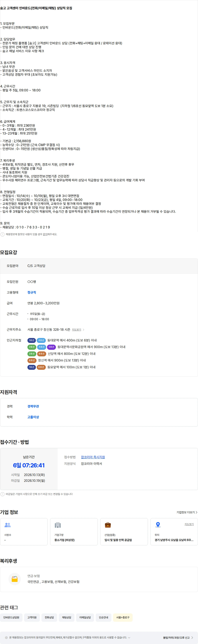Click 6호선 badge in 신당역 row
Viewport: 198px width, 644px height.
(x=41, y=354)
